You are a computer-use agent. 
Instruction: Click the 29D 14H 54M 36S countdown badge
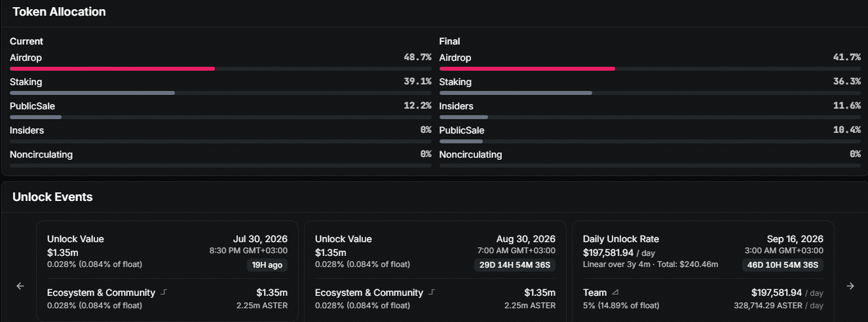[515, 265]
